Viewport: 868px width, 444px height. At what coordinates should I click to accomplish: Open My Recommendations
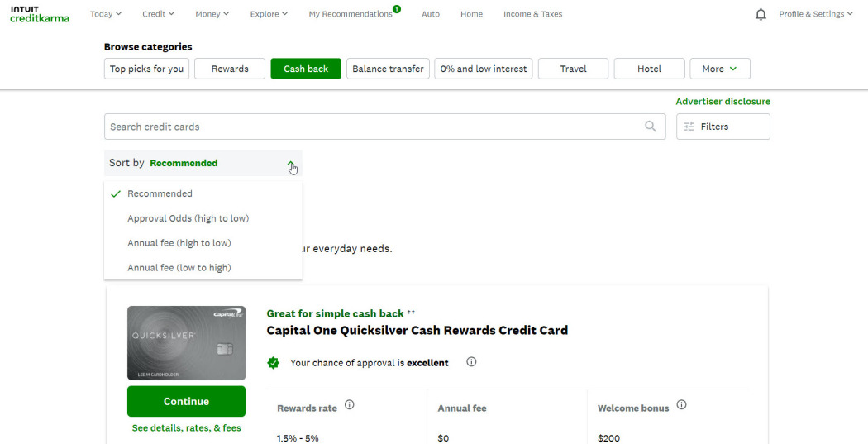coord(351,14)
